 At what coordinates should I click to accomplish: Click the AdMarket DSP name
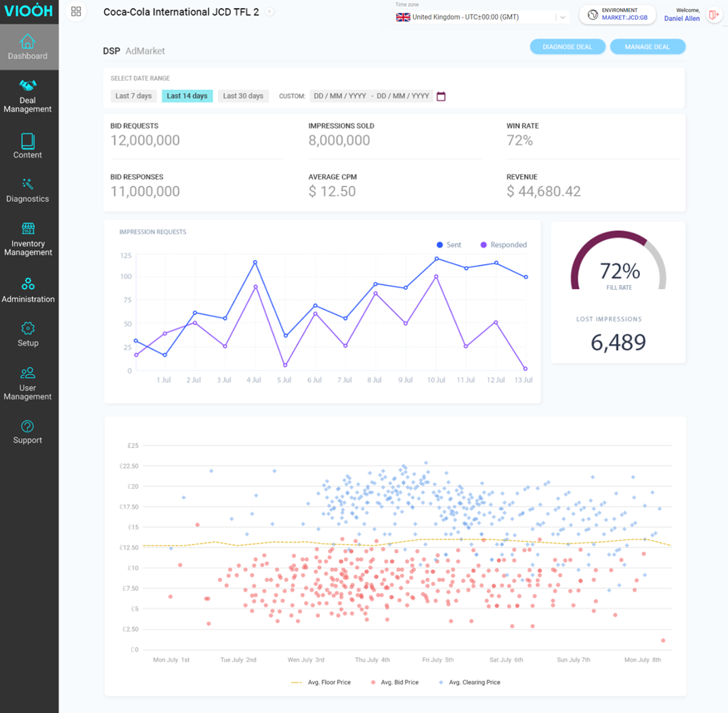(145, 51)
